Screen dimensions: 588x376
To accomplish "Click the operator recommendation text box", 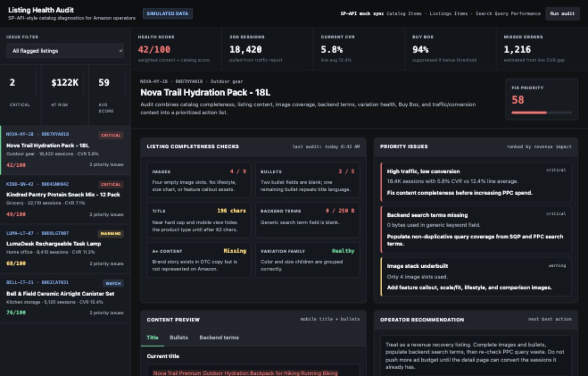I will point(476,356).
